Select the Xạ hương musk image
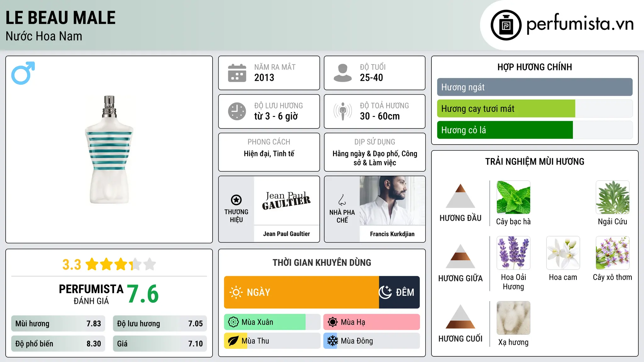The height and width of the screenshot is (362, 644). 514,318
